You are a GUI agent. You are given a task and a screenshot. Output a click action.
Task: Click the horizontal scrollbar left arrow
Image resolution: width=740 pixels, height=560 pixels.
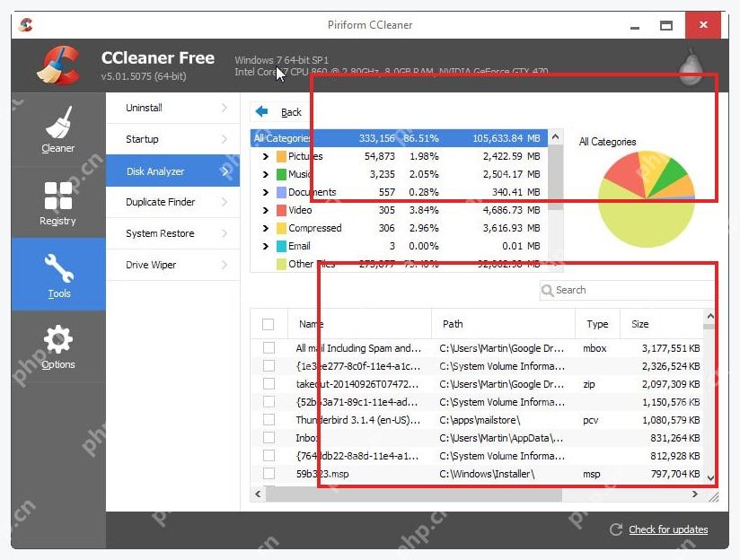pos(258,494)
